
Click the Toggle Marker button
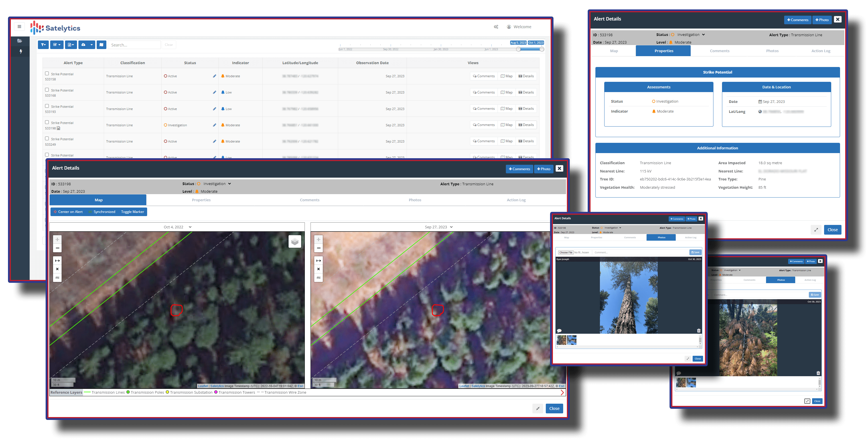point(132,212)
